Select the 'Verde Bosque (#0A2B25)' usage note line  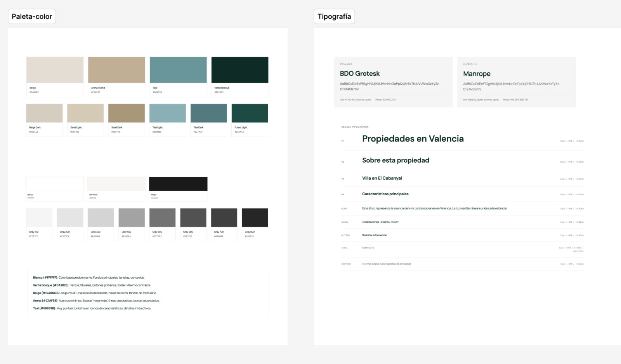92,285
